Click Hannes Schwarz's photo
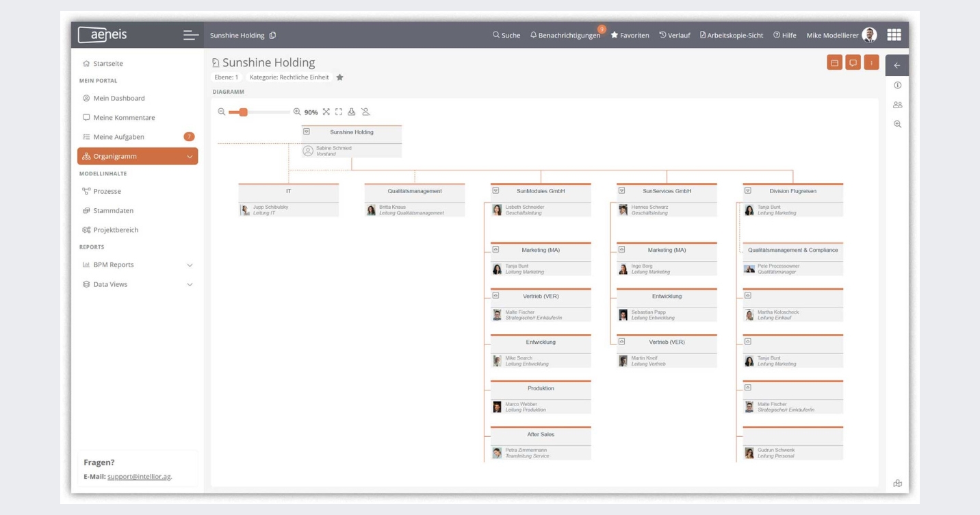 point(623,210)
